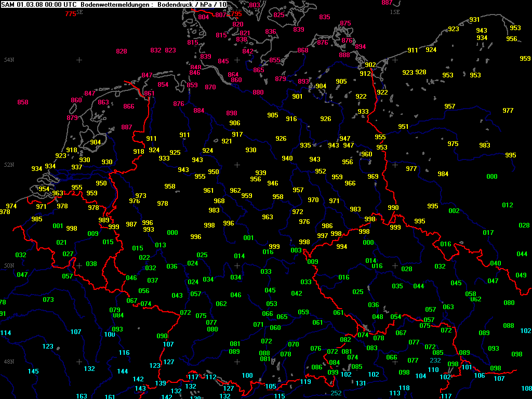Click the teal station value 252
Image resolution: width=532 pixels, height=399 pixels.
click(x=336, y=393)
